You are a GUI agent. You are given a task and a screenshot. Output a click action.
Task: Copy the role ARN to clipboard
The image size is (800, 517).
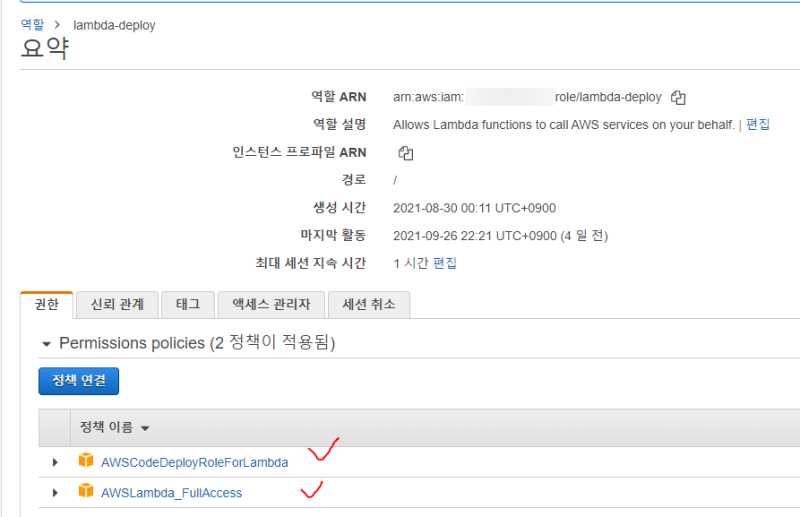pyautogui.click(x=678, y=97)
